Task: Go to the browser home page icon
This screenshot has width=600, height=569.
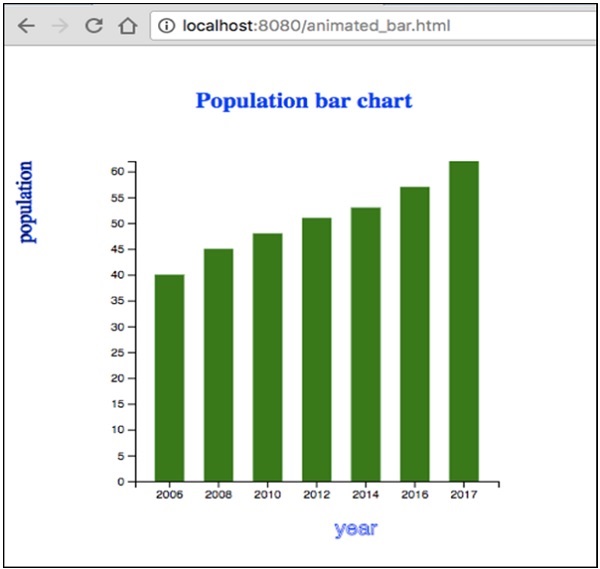Action: pos(127,25)
